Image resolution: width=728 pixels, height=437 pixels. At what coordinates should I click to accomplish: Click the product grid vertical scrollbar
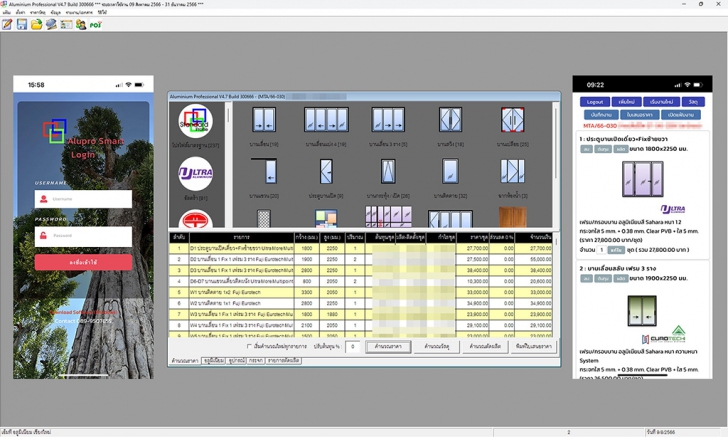coord(555,165)
